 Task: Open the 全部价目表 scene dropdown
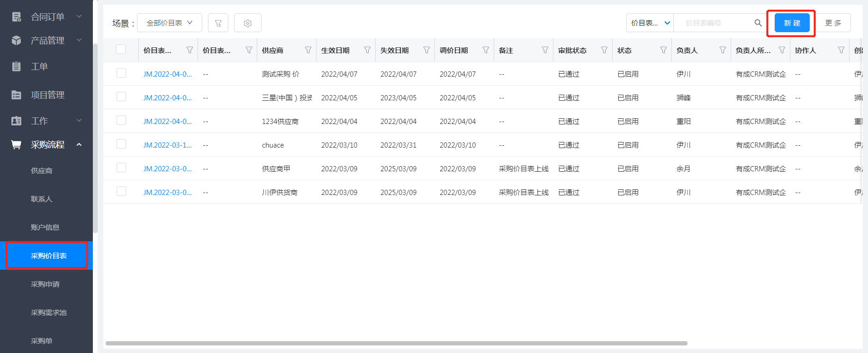(170, 23)
